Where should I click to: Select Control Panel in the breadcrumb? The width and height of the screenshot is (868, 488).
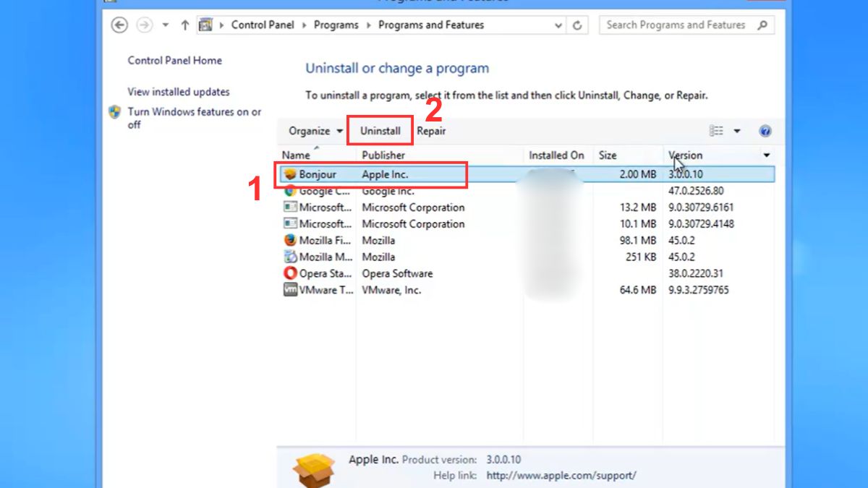(x=263, y=25)
